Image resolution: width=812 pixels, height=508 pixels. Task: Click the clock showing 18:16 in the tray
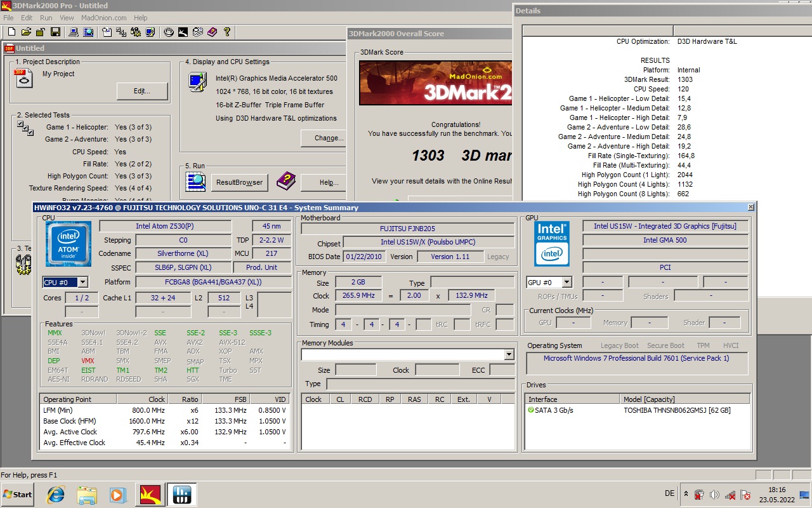click(776, 490)
